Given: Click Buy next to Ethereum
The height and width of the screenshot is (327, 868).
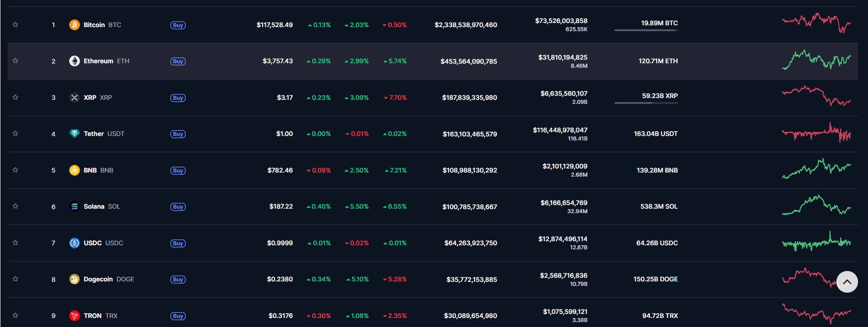Looking at the screenshot, I should pos(178,61).
